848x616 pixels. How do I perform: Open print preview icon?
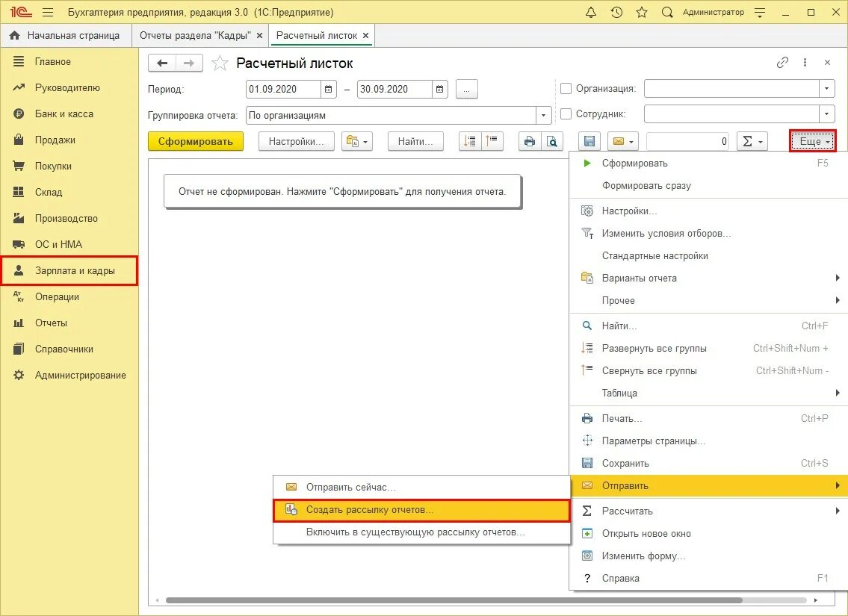[x=551, y=141]
